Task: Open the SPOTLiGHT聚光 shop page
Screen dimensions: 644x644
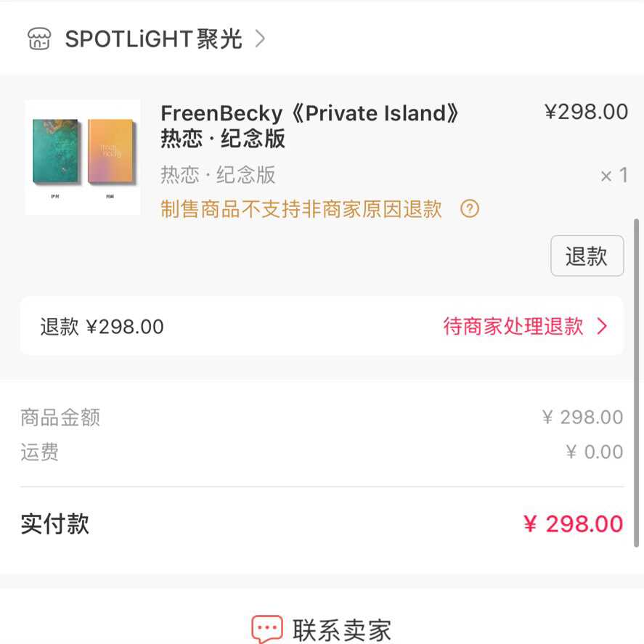Action: coord(153,38)
